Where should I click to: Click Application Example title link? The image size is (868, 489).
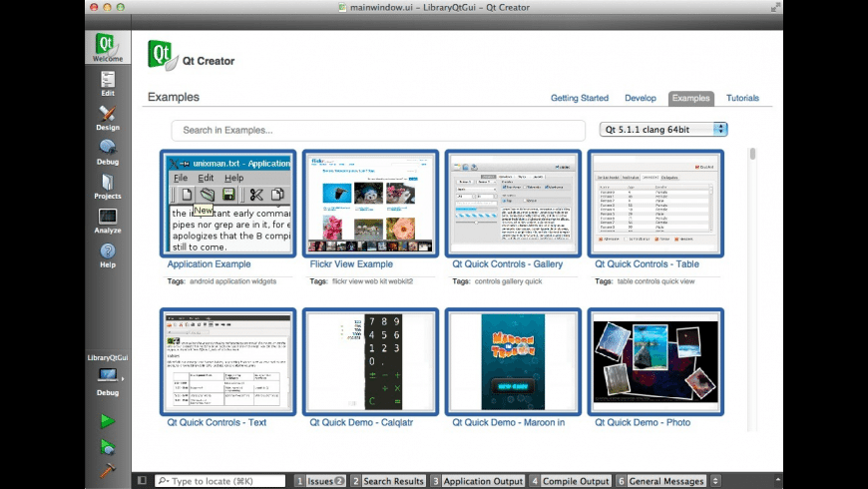coord(209,264)
